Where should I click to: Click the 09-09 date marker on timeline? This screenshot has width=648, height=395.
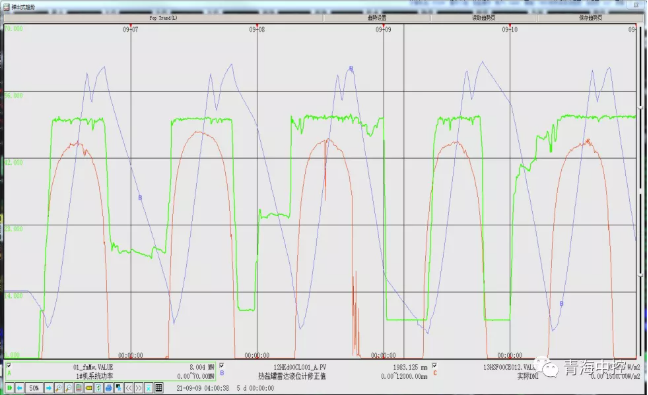(384, 29)
